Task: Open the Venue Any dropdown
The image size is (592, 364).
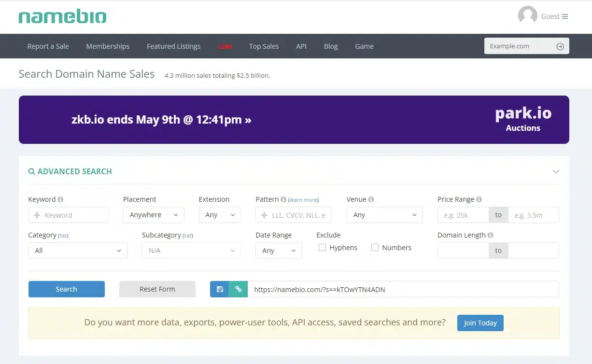Action: [x=384, y=215]
